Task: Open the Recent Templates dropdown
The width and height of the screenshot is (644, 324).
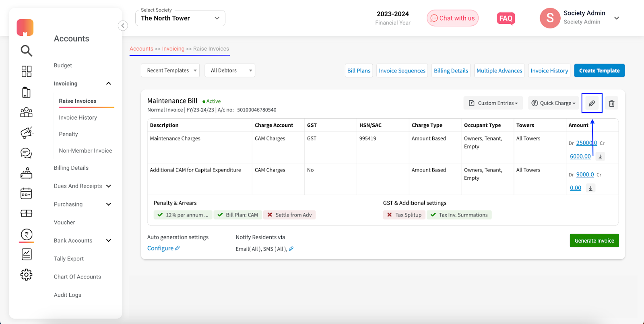Action: (170, 70)
